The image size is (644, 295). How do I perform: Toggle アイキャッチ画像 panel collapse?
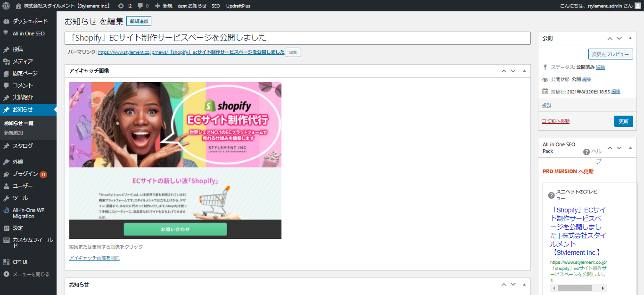524,71
